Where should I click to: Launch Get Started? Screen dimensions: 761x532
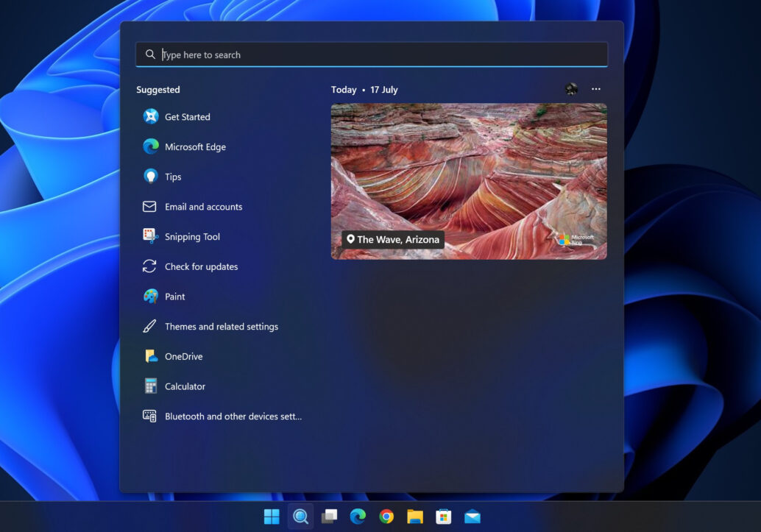188,116
